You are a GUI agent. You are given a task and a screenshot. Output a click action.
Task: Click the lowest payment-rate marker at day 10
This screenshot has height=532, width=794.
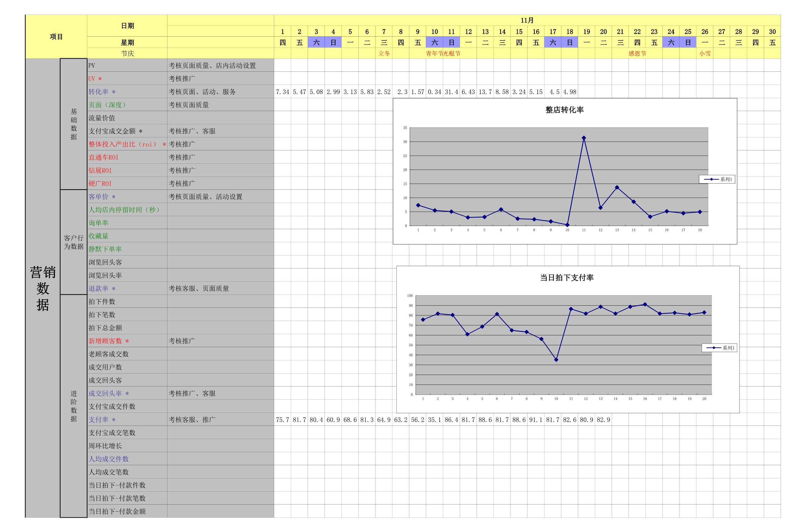tap(556, 360)
